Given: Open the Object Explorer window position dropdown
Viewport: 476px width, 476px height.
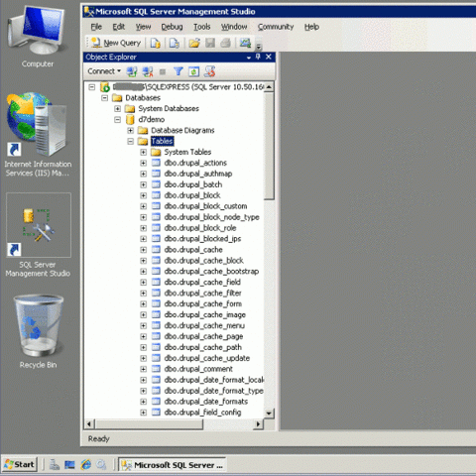Looking at the screenshot, I should coord(249,58).
